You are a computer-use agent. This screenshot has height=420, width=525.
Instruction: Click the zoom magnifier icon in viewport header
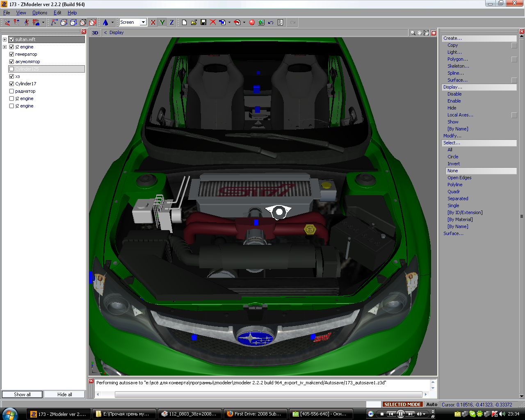click(x=413, y=33)
